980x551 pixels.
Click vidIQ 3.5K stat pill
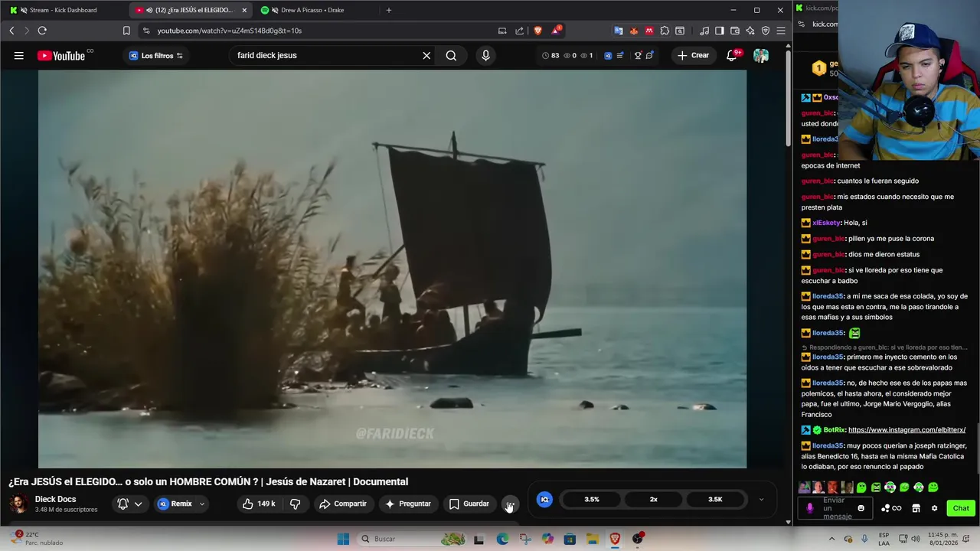715,499
